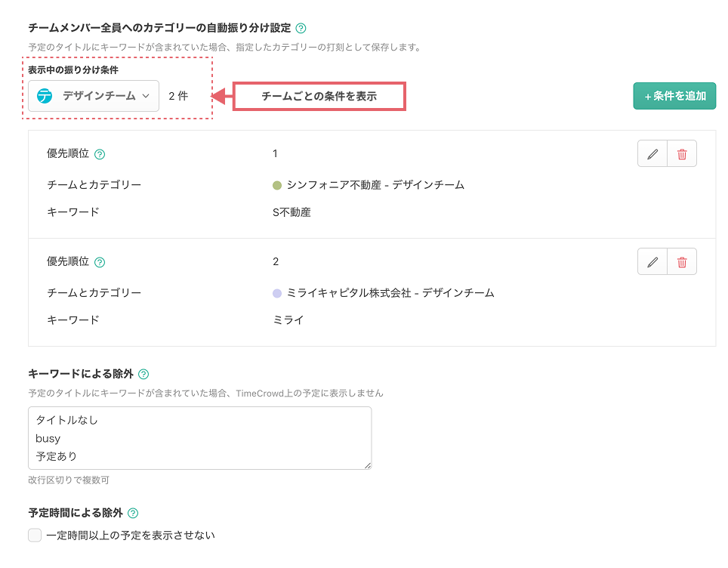The height and width of the screenshot is (568, 728).
Task: Click the pencil edit icon for priority 2
Action: pyautogui.click(x=652, y=262)
